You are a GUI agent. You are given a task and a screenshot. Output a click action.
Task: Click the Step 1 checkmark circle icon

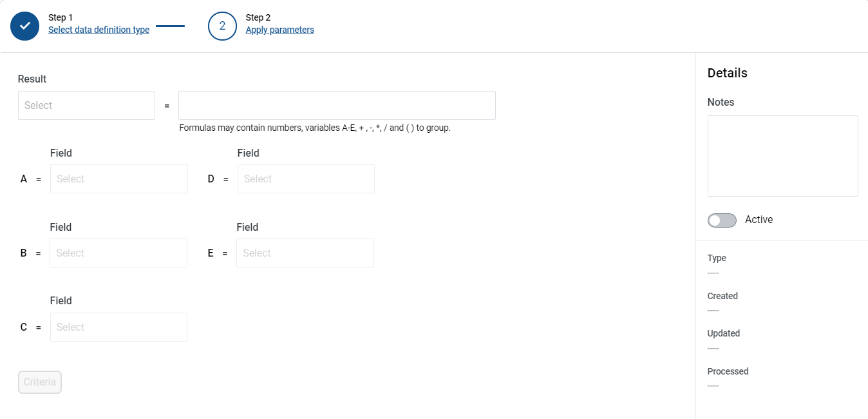click(25, 26)
